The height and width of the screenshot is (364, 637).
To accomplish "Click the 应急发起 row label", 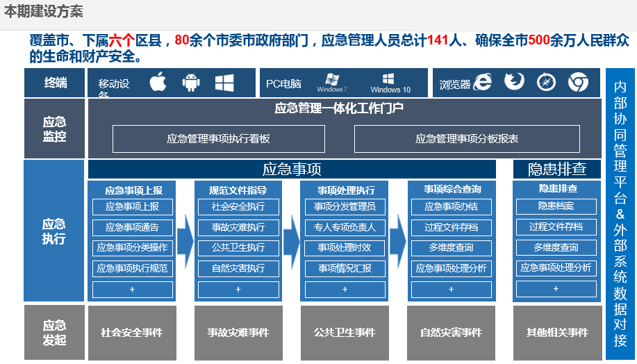I will (x=54, y=332).
